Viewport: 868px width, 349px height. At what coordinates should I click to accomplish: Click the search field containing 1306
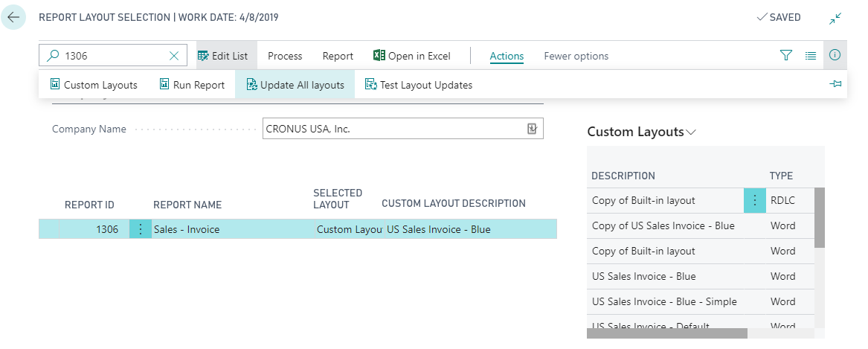[112, 56]
